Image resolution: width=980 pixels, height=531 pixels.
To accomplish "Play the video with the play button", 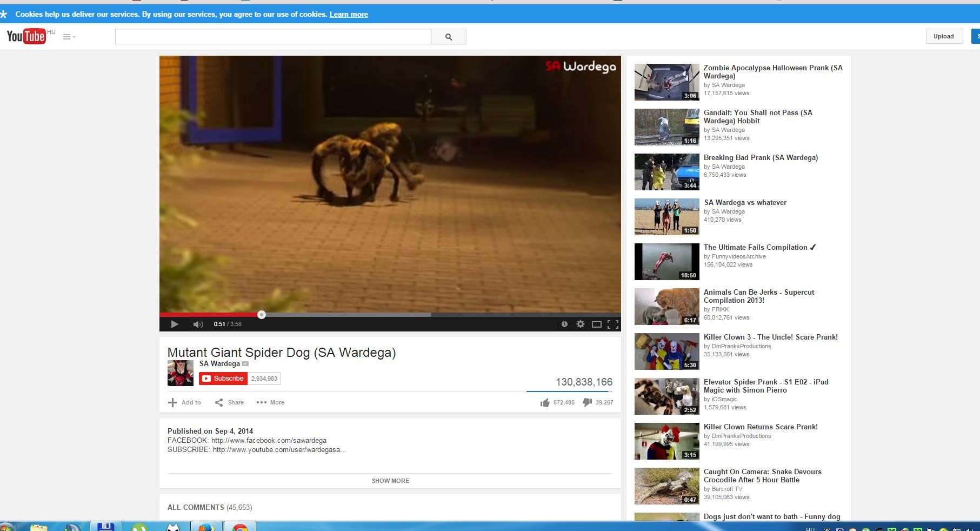I will [x=174, y=324].
